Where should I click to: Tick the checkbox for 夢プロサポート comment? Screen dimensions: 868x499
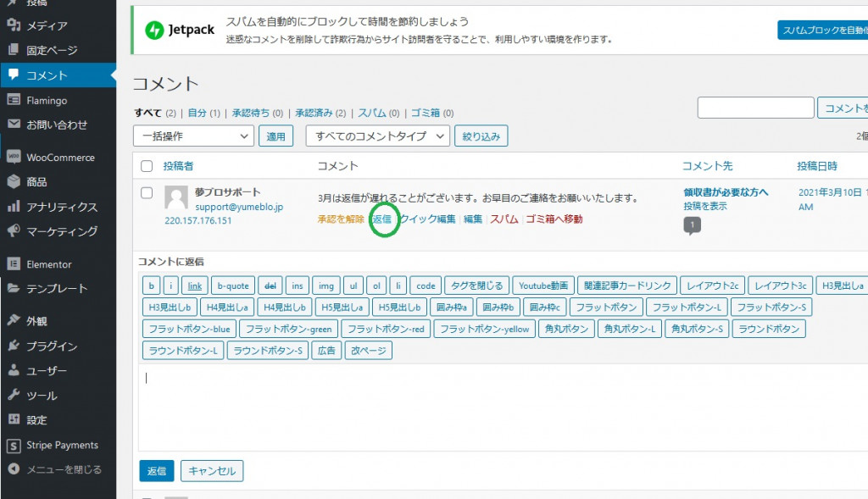[x=147, y=193]
